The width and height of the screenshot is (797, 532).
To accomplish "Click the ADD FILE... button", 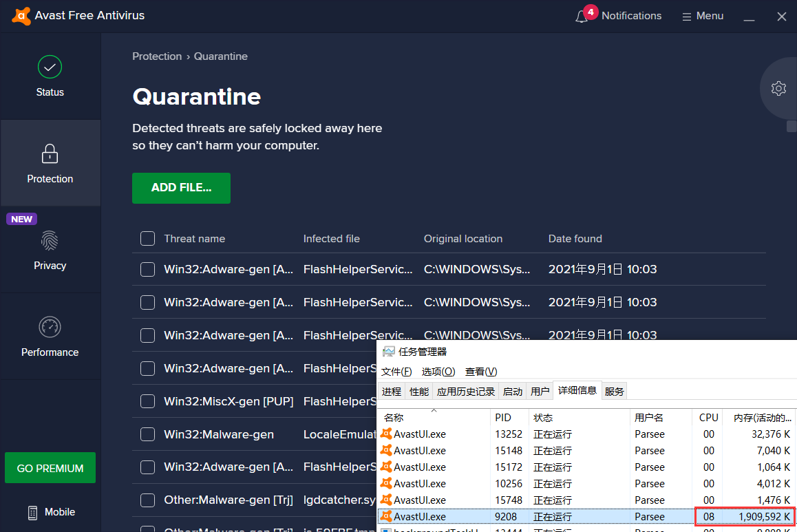I will [181, 188].
